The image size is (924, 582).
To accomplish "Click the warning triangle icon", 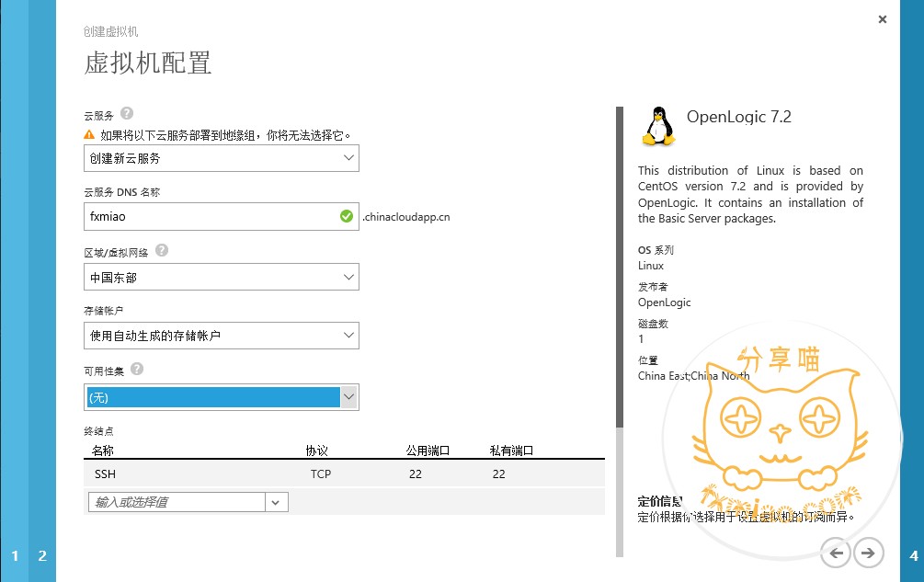I will click(89, 135).
